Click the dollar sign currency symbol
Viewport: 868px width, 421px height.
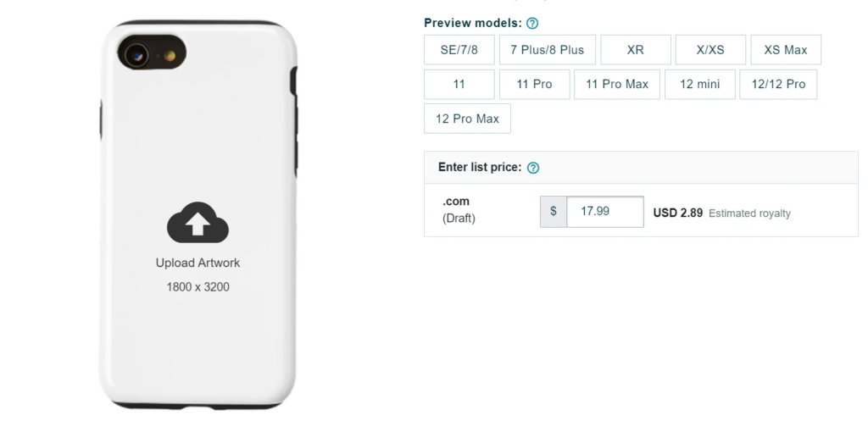click(x=553, y=211)
